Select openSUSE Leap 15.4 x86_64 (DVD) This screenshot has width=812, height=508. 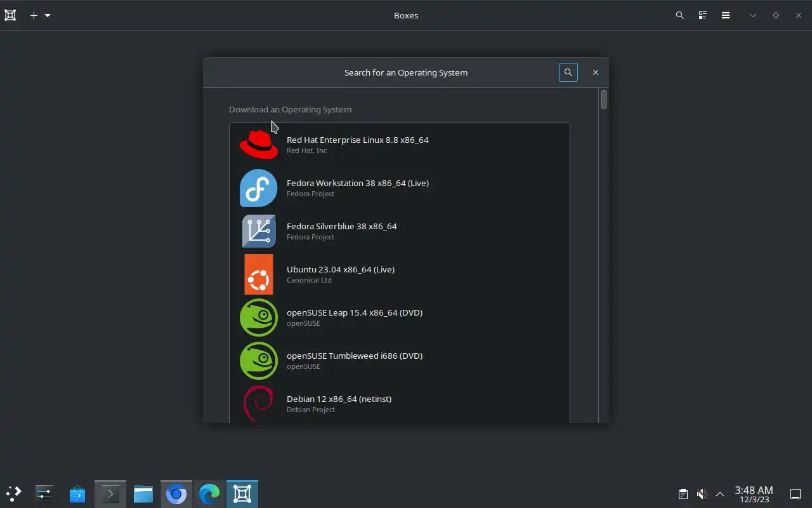[400, 317]
